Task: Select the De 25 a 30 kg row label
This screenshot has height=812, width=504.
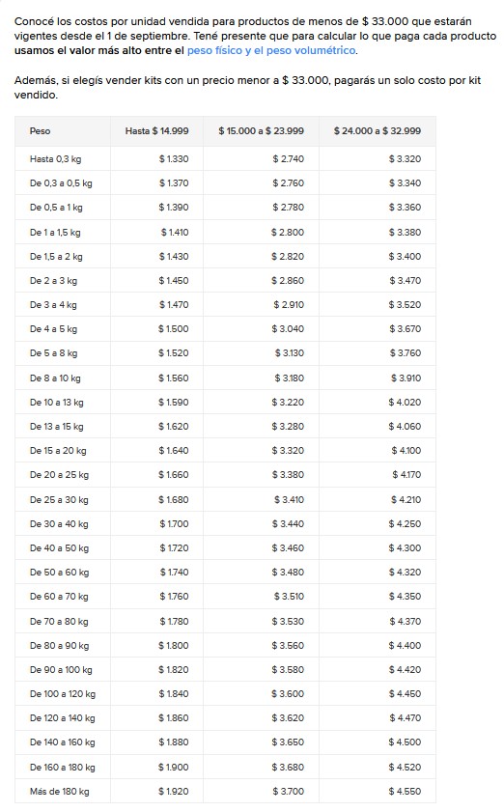Action: pyautogui.click(x=59, y=500)
